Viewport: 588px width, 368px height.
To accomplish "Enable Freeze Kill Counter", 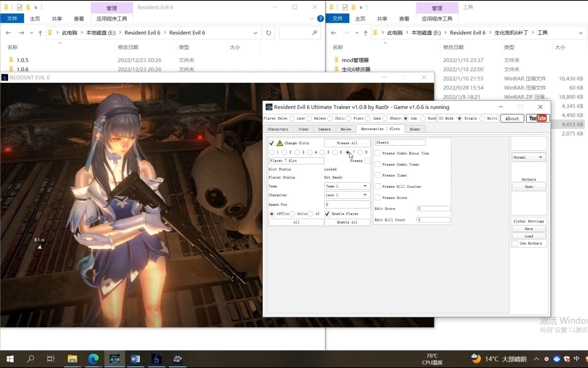I will 378,186.
